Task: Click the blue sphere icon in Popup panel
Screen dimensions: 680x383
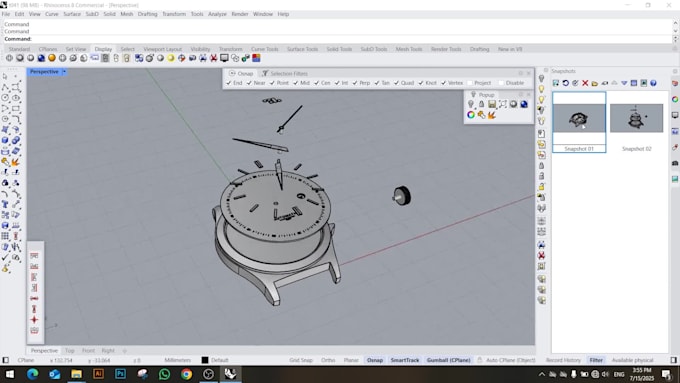Action: point(524,104)
